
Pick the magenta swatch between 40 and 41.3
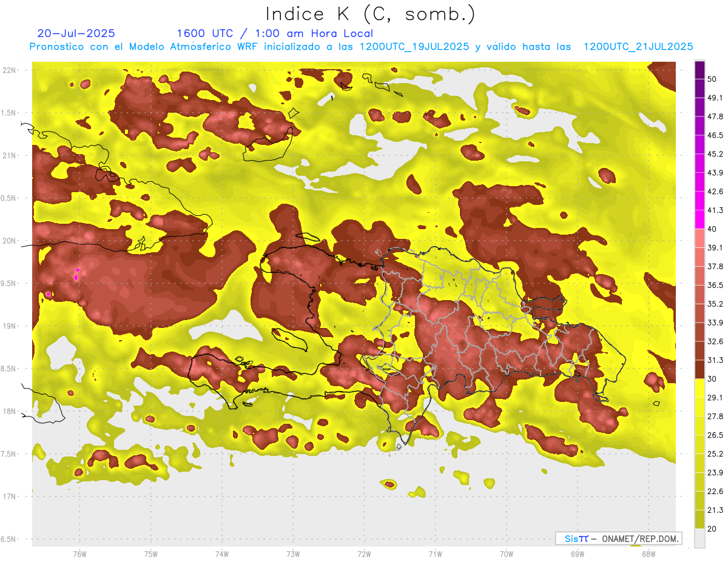point(700,219)
